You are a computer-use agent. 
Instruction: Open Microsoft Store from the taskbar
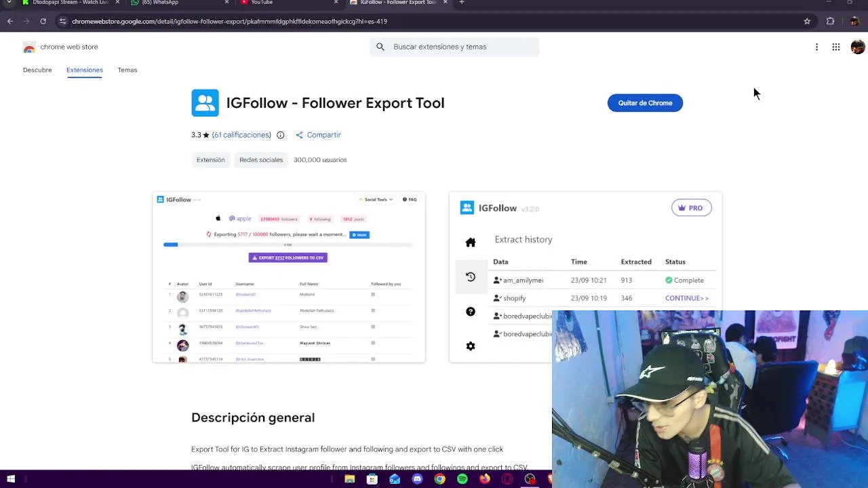(372, 479)
